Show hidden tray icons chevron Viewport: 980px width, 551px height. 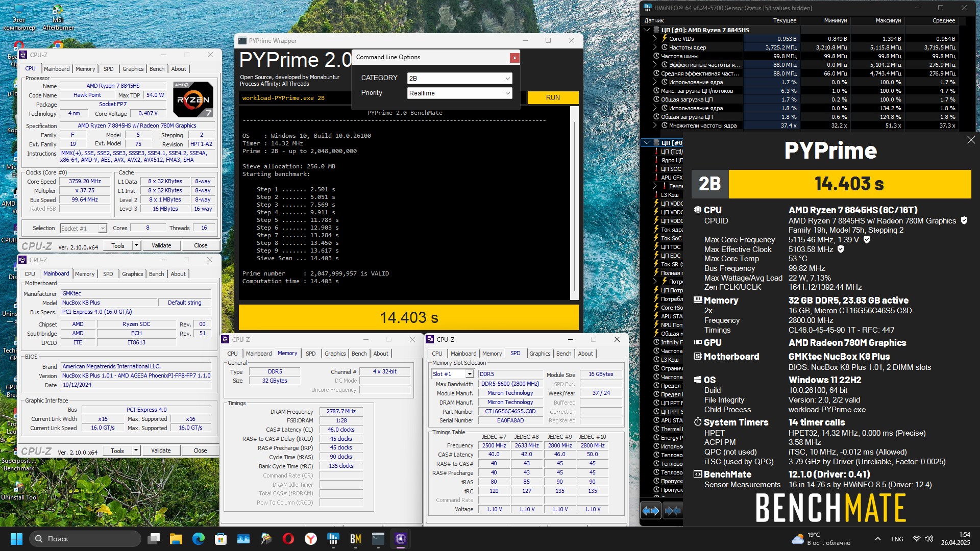(x=877, y=539)
